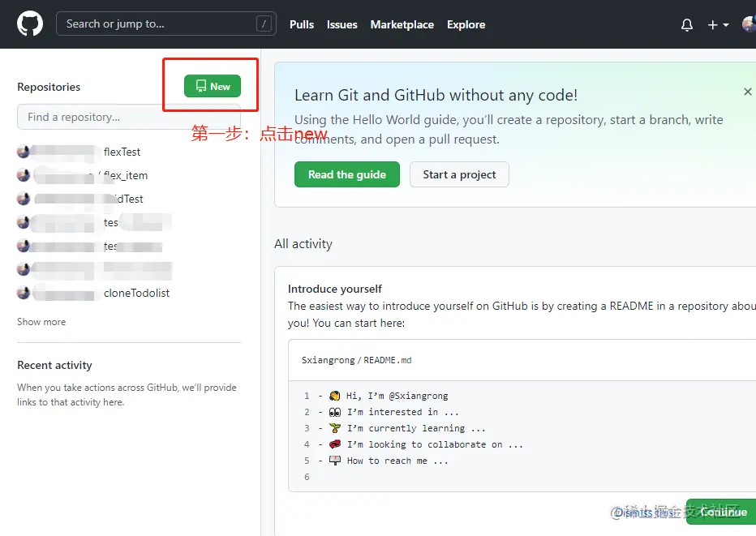Click the Start a project button

pyautogui.click(x=459, y=174)
